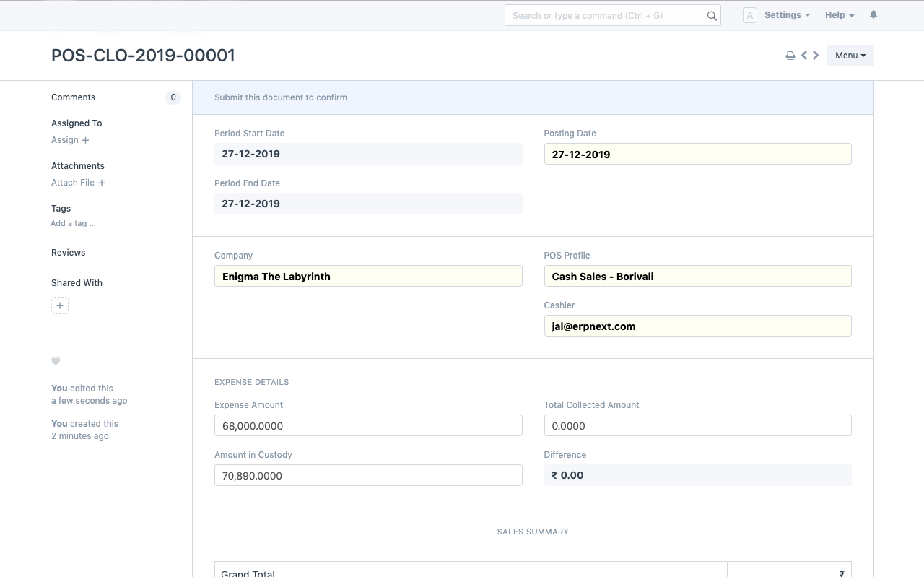Click the user avatar icon
Screen dimensions: 924x577
point(750,15)
